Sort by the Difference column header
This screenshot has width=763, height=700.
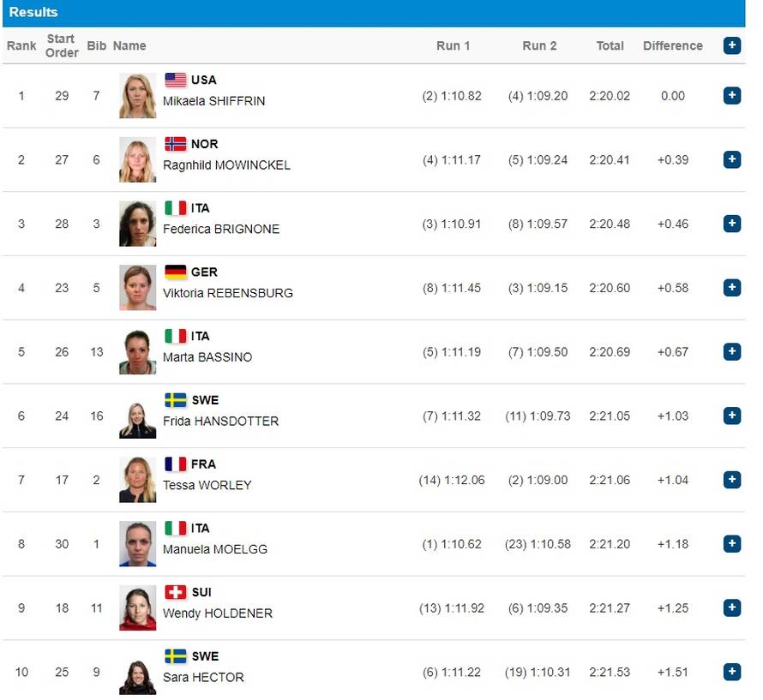click(x=672, y=45)
